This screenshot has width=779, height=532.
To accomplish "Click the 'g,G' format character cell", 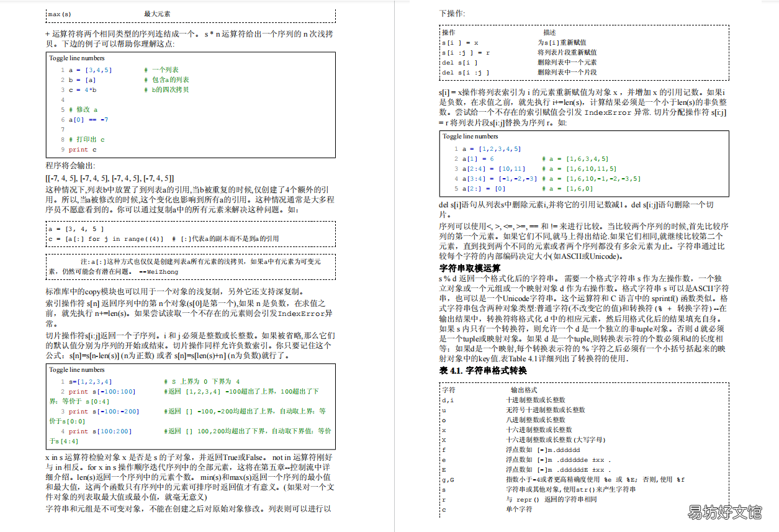I will tap(448, 480).
